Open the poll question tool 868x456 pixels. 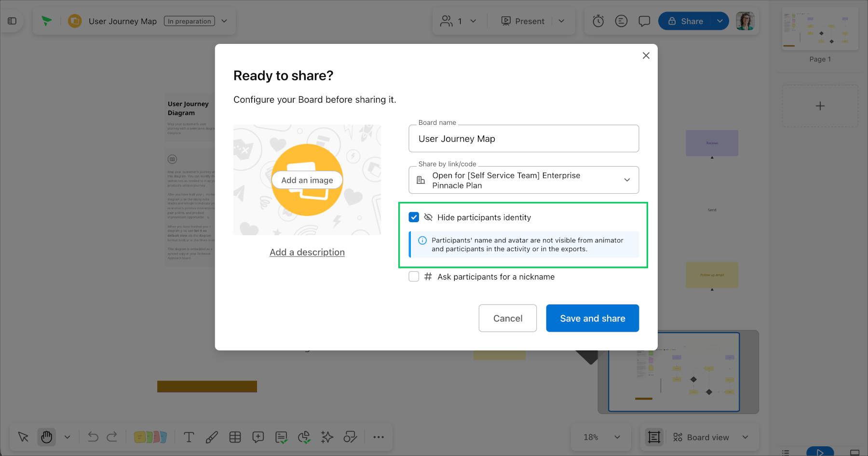pyautogui.click(x=281, y=437)
